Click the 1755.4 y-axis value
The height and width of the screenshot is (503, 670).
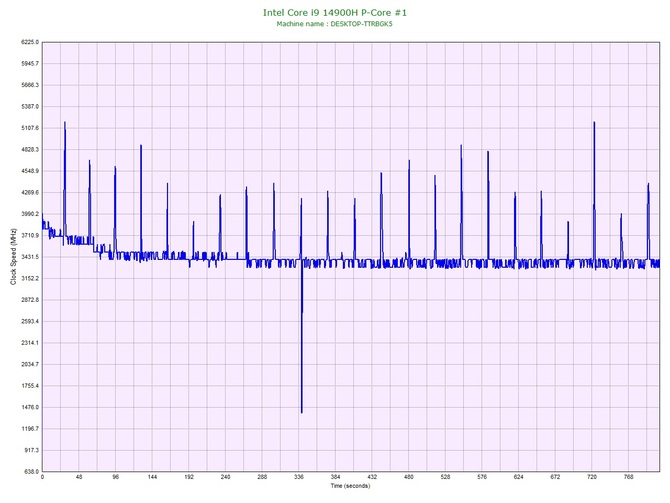[x=30, y=386]
